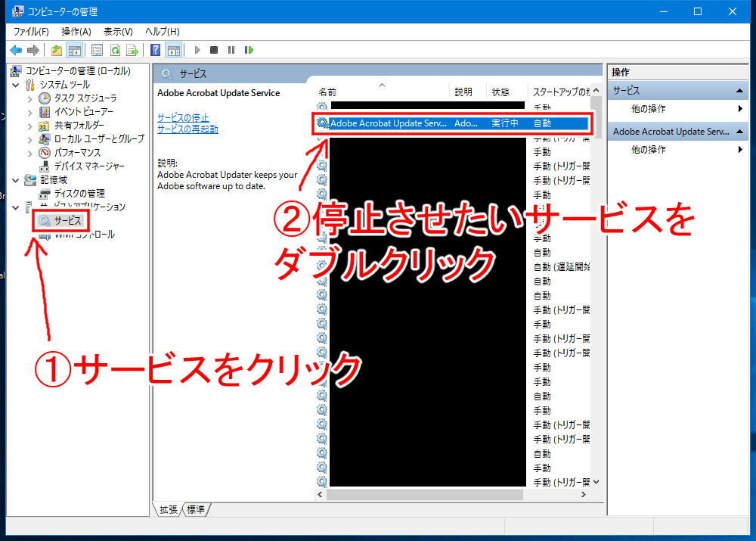Expand the タスク スケジューラ node arrow
756x541 pixels.
(x=30, y=99)
